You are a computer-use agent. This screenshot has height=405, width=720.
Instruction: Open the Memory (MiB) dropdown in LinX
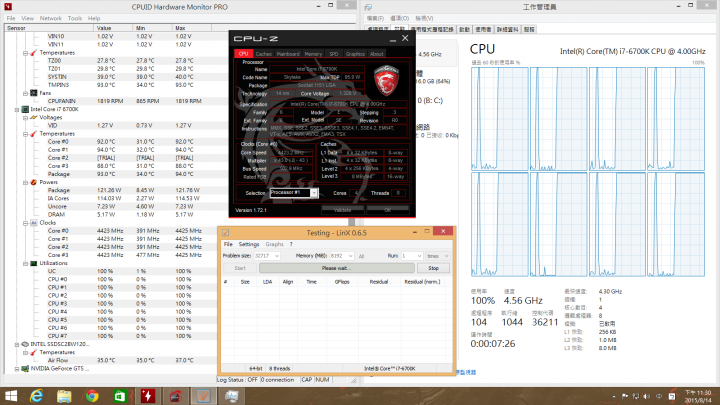click(x=350, y=256)
